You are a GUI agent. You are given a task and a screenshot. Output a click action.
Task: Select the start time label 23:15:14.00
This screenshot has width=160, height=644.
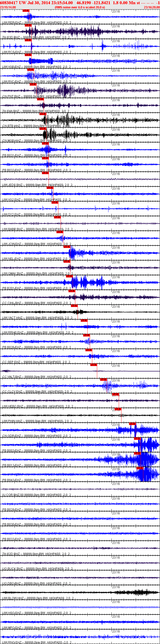point(8,7)
